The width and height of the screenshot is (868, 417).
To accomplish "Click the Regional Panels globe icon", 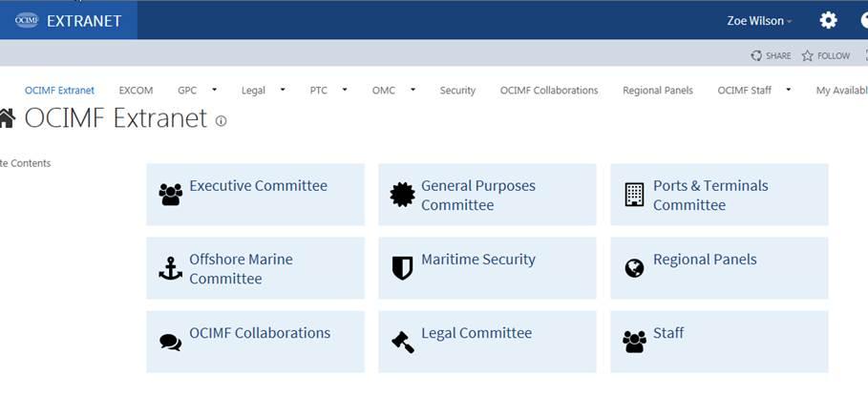I will pos(634,268).
